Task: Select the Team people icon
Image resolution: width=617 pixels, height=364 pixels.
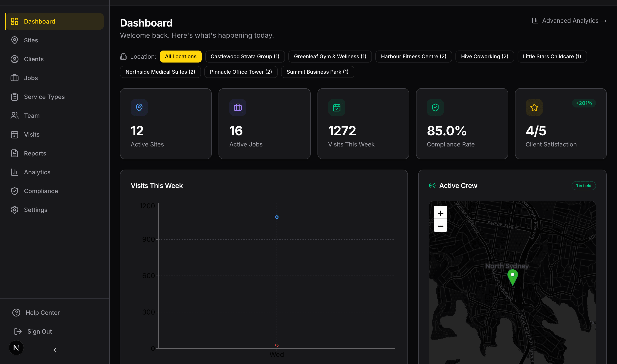Action: coord(15,116)
